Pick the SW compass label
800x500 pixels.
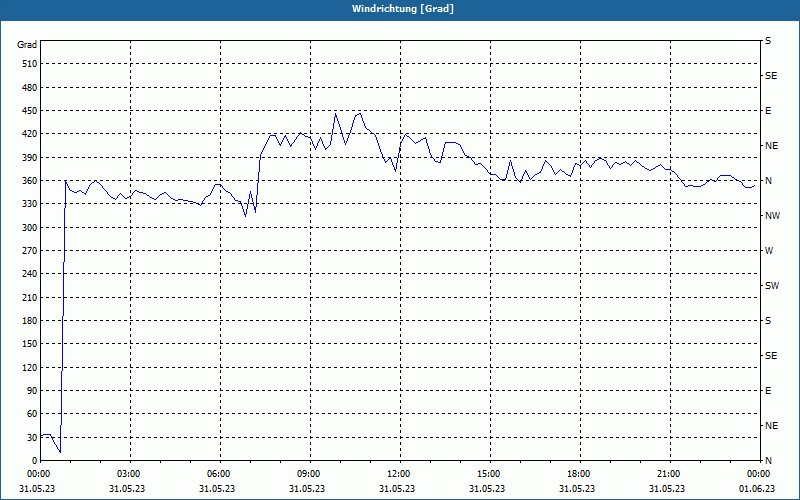click(772, 286)
